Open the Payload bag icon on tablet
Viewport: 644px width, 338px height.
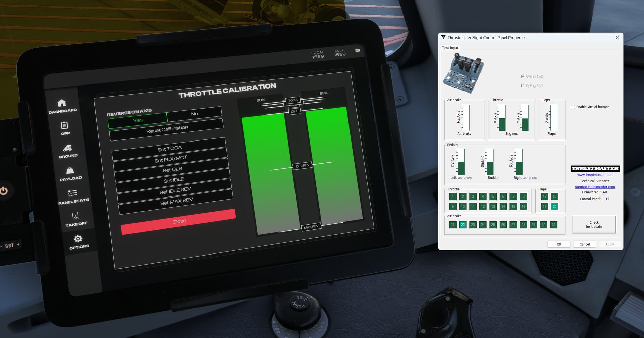pyautogui.click(x=70, y=170)
